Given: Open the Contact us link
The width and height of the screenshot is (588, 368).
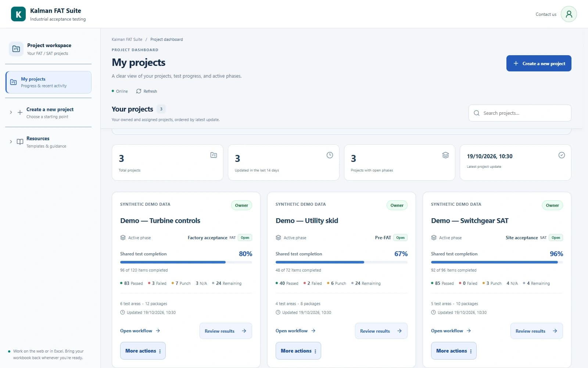Looking at the screenshot, I should [546, 14].
